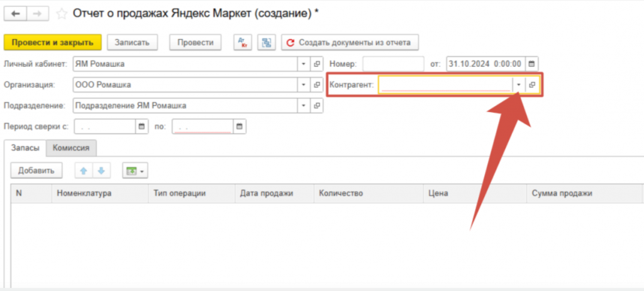Screen dimensions: 644x291
Task: Expand the Подразделение dropdown list
Action: point(303,105)
